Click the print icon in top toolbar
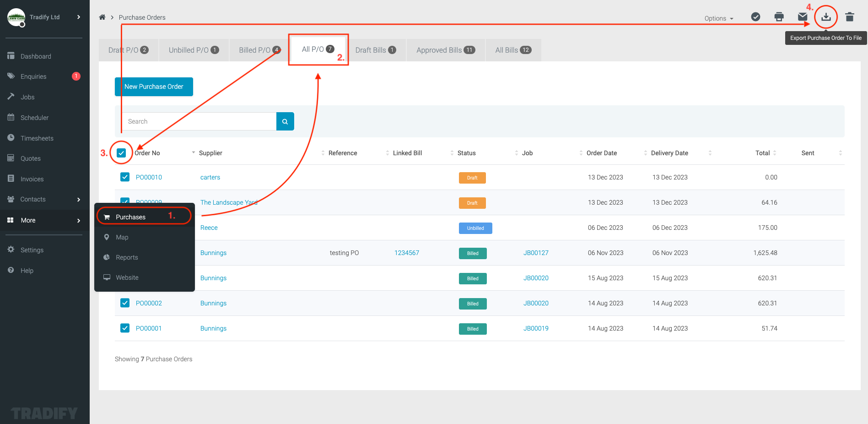This screenshot has height=424, width=868. click(779, 17)
